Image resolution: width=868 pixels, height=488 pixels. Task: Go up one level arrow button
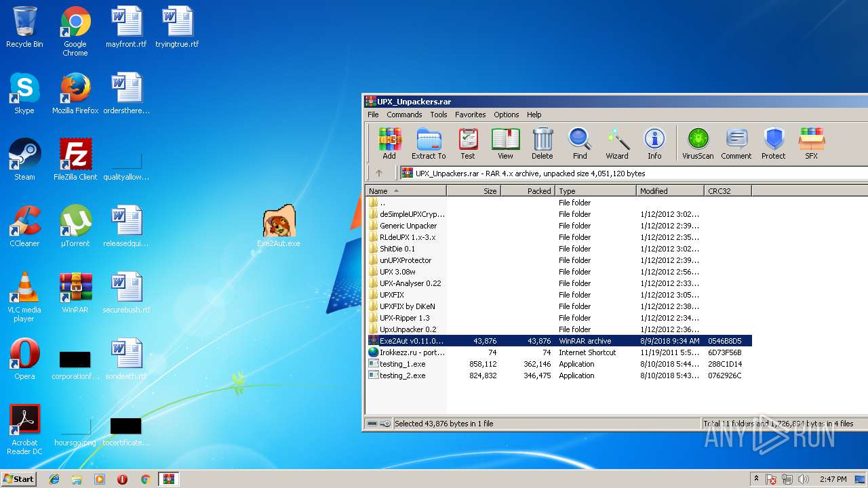379,174
